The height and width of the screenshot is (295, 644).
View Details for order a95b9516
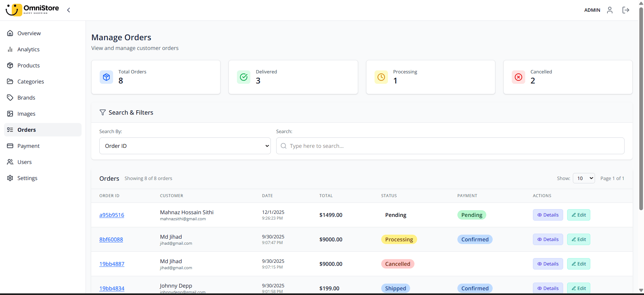click(x=548, y=215)
